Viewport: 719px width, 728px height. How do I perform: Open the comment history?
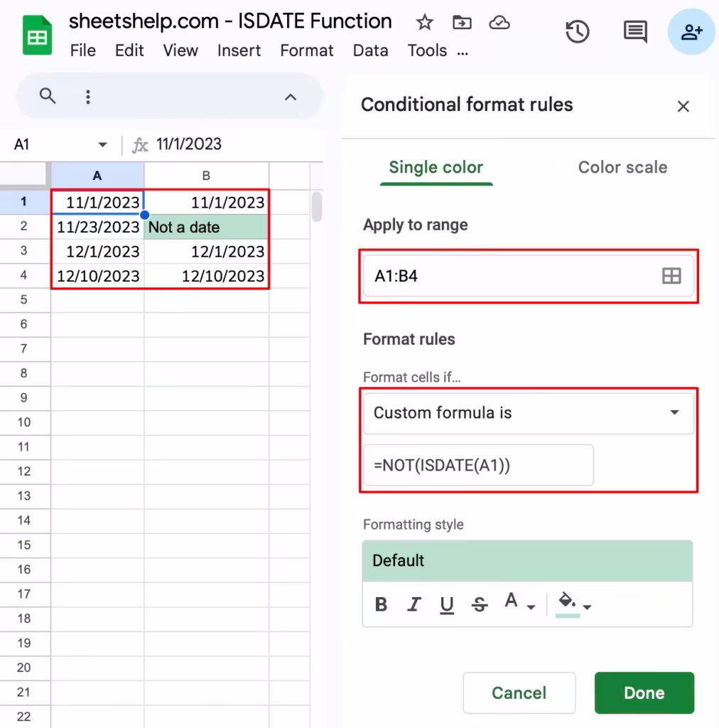coord(634,31)
